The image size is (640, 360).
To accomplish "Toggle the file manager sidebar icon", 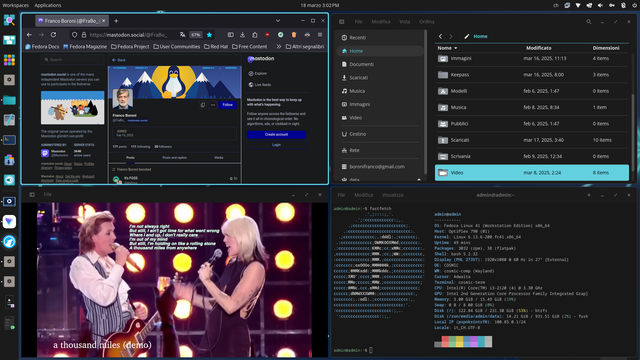I will pyautogui.click(x=342, y=22).
